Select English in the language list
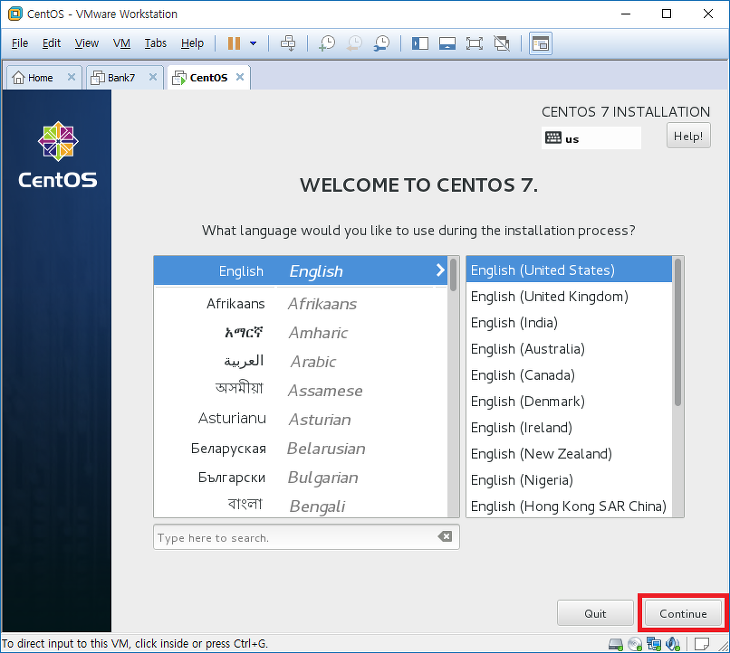The image size is (730, 653). click(x=300, y=270)
